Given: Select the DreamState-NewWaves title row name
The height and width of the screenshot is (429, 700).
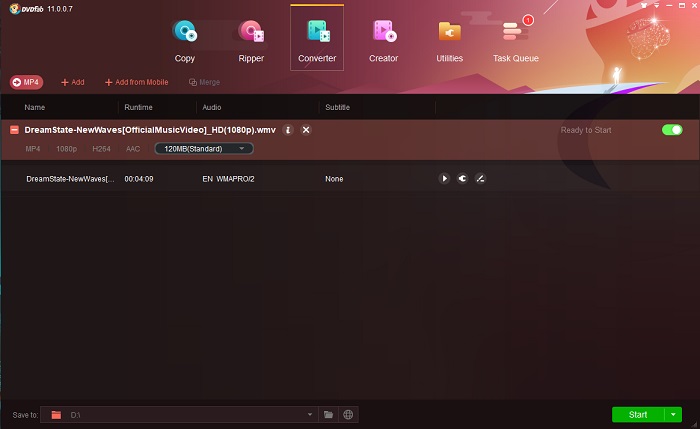Looking at the screenshot, I should (70, 179).
